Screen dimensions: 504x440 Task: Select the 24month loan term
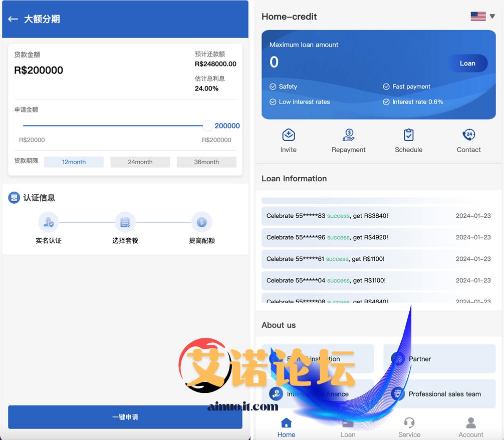point(140,162)
